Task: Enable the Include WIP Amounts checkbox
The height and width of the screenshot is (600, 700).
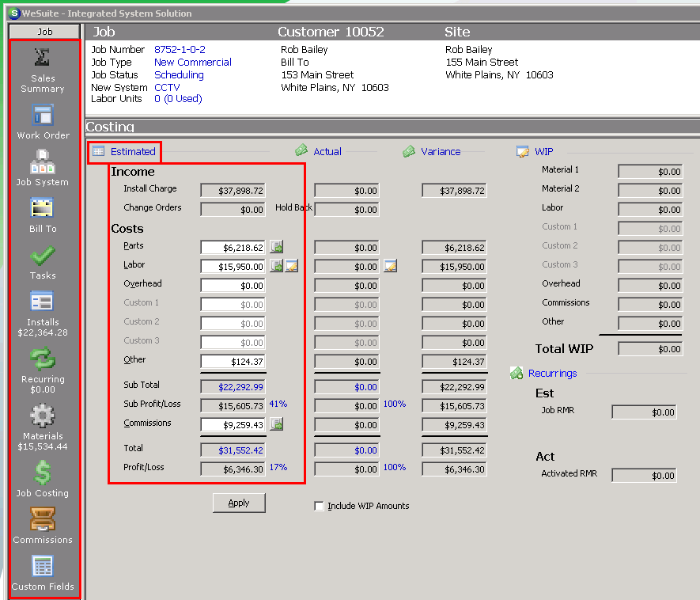Action: pyautogui.click(x=319, y=506)
